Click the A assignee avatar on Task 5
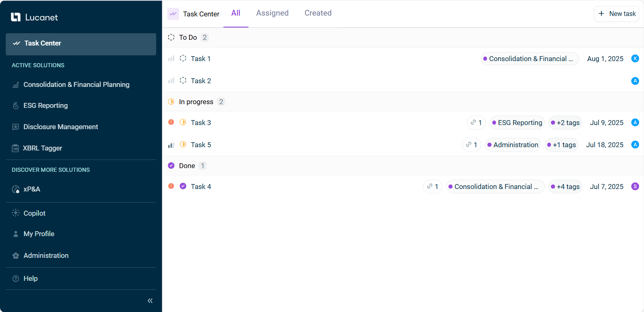The image size is (644, 312). tap(635, 144)
